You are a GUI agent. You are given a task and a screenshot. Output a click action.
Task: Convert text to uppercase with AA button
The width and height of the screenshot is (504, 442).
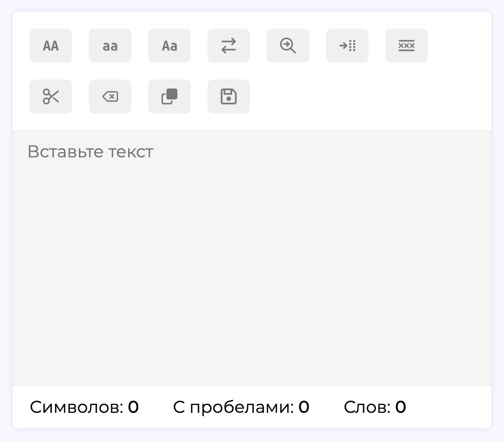pos(51,46)
